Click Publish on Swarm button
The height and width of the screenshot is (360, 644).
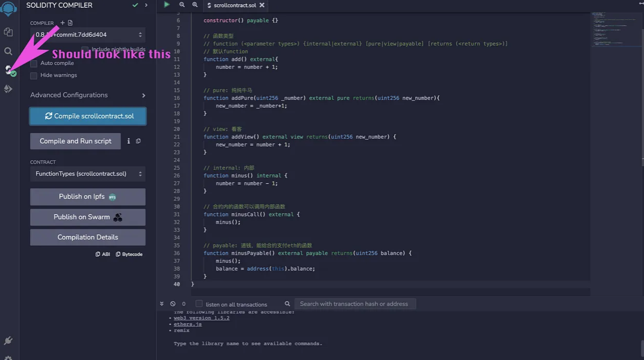(x=88, y=217)
